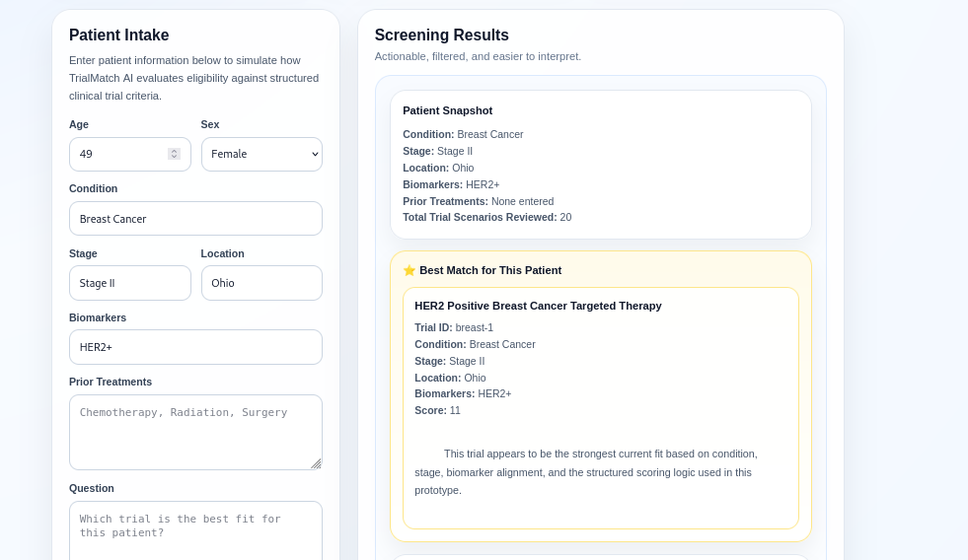
Task: Select the Patient Snapshot card title
Action: click(x=447, y=110)
